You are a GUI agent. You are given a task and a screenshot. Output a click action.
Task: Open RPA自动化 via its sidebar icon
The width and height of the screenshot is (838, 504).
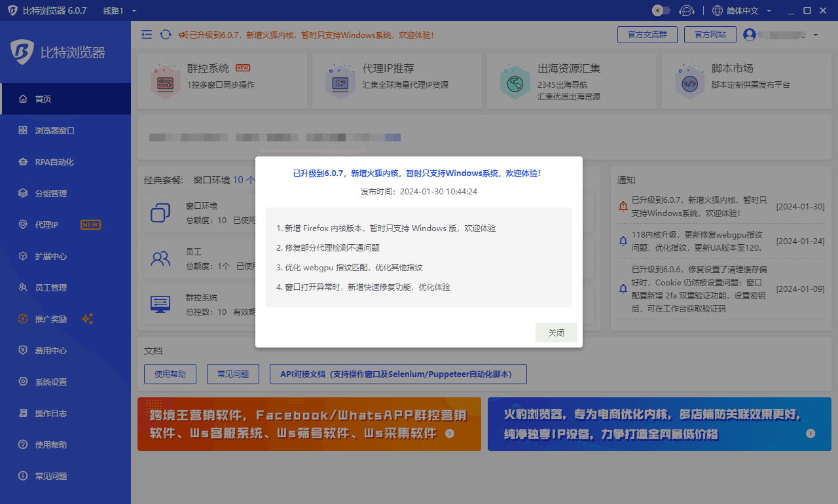click(22, 162)
